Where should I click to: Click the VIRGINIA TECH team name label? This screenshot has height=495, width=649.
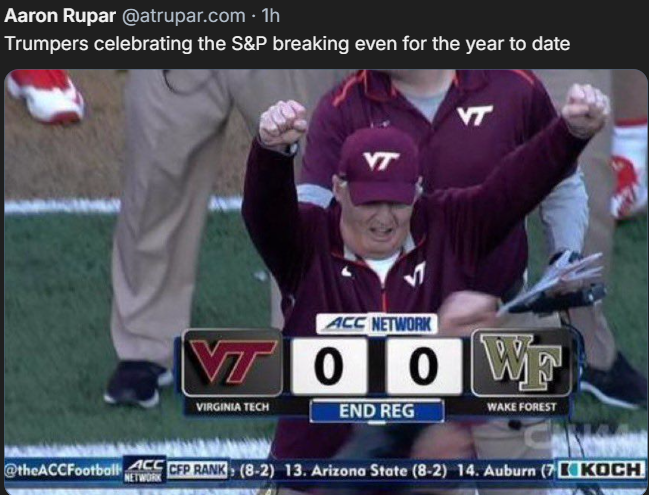tap(233, 407)
